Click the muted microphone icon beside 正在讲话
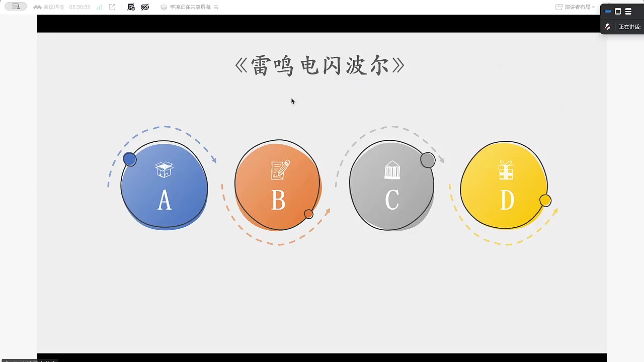644x362 pixels. [x=608, y=27]
